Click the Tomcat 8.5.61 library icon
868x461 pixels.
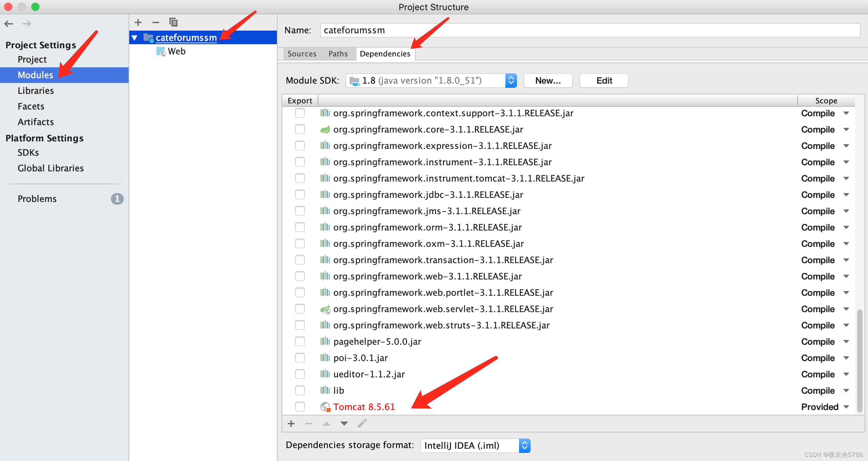pyautogui.click(x=325, y=407)
